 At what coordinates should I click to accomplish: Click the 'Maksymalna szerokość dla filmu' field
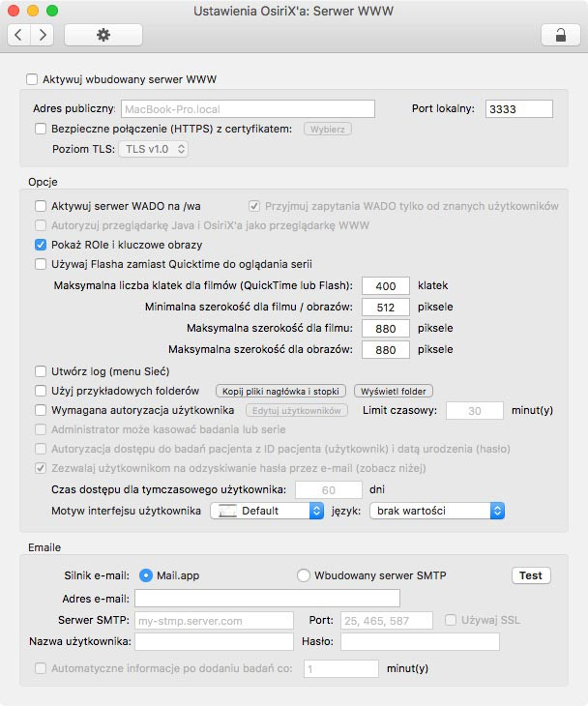click(x=386, y=328)
